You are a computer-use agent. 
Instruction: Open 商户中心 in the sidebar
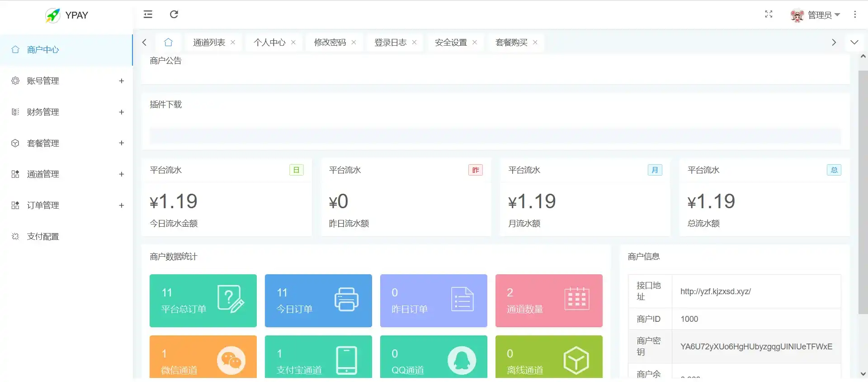point(66,50)
